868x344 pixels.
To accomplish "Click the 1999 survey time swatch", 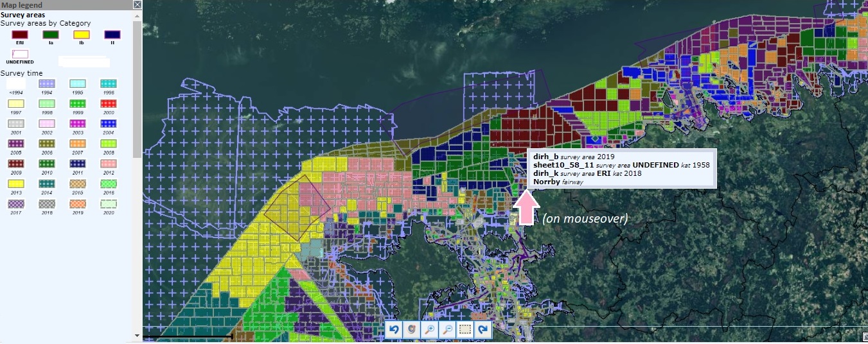I will pyautogui.click(x=78, y=103).
